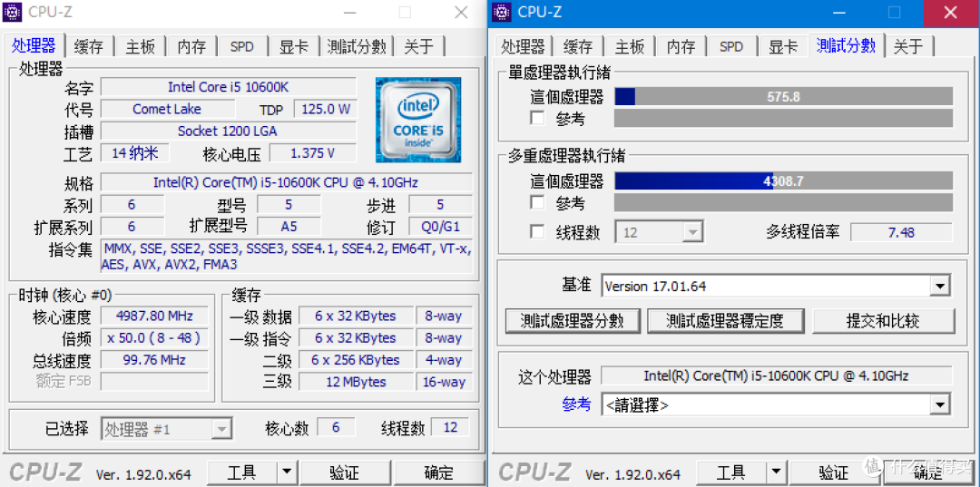
Task: Open 关于 tab in right window
Action: tap(908, 47)
